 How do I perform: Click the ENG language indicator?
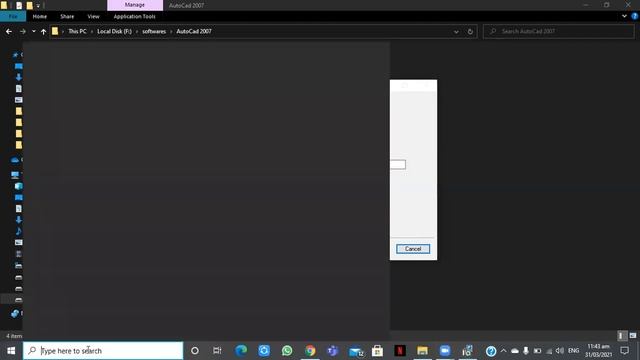tap(573, 351)
